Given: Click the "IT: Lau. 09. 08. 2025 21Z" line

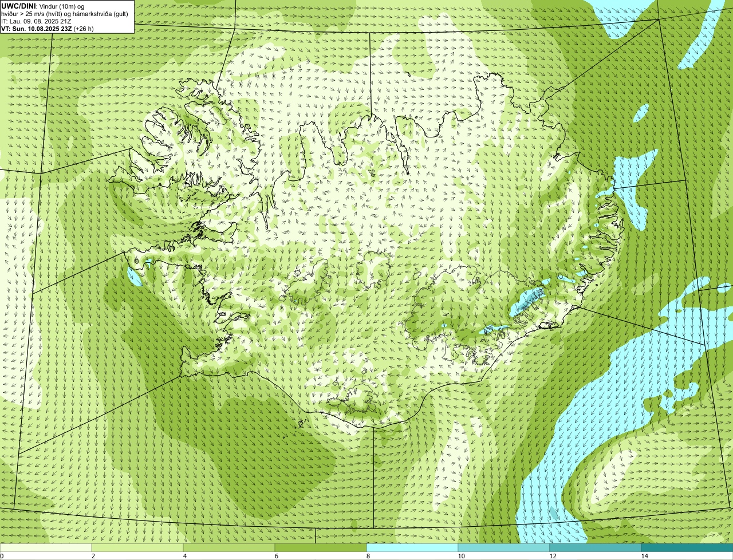Looking at the screenshot, I should click(x=36, y=21).
